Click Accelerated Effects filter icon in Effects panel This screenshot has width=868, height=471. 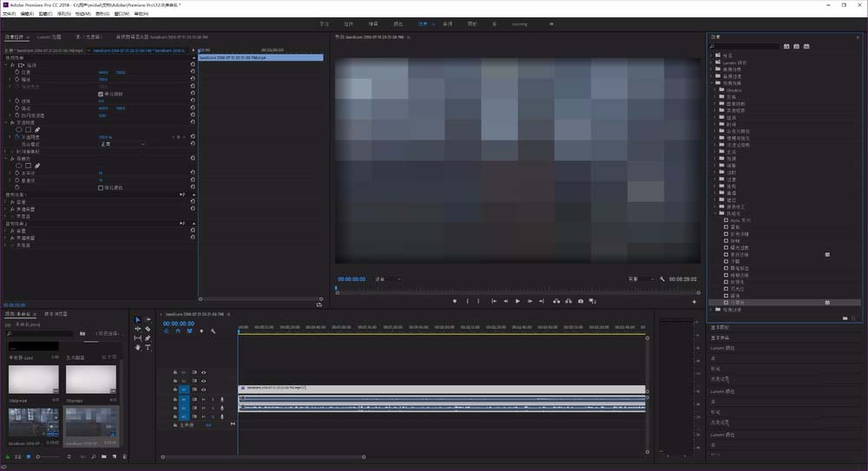786,47
